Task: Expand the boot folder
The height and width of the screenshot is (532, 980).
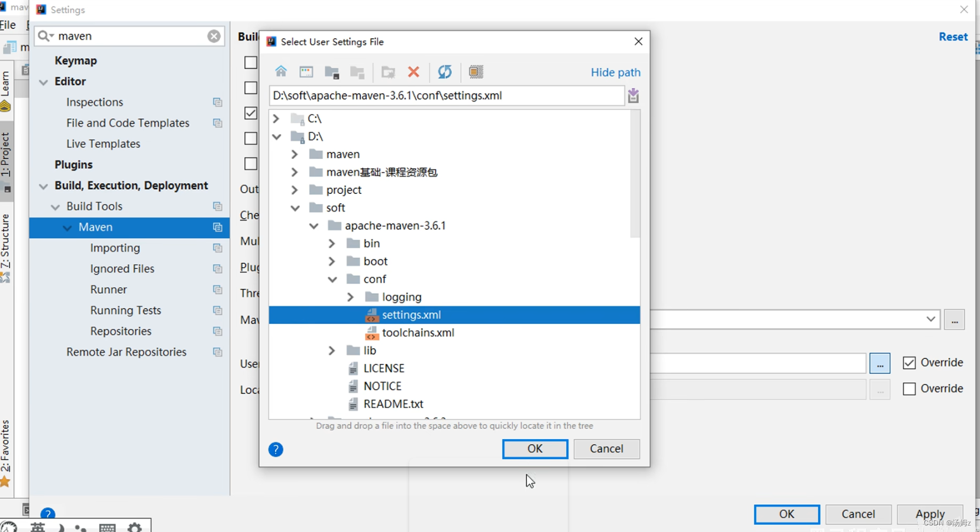Action: tap(332, 261)
